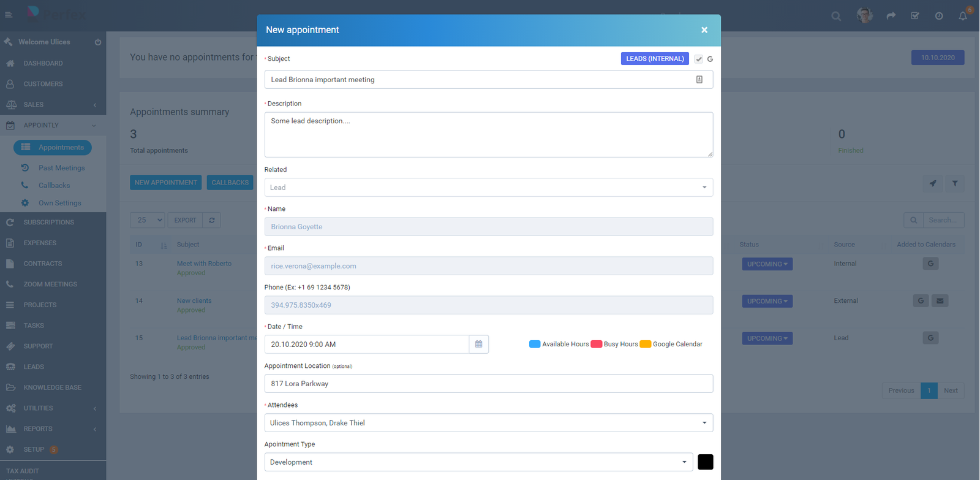Click the share arrow icon in header
The width and height of the screenshot is (980, 480).
click(891, 16)
